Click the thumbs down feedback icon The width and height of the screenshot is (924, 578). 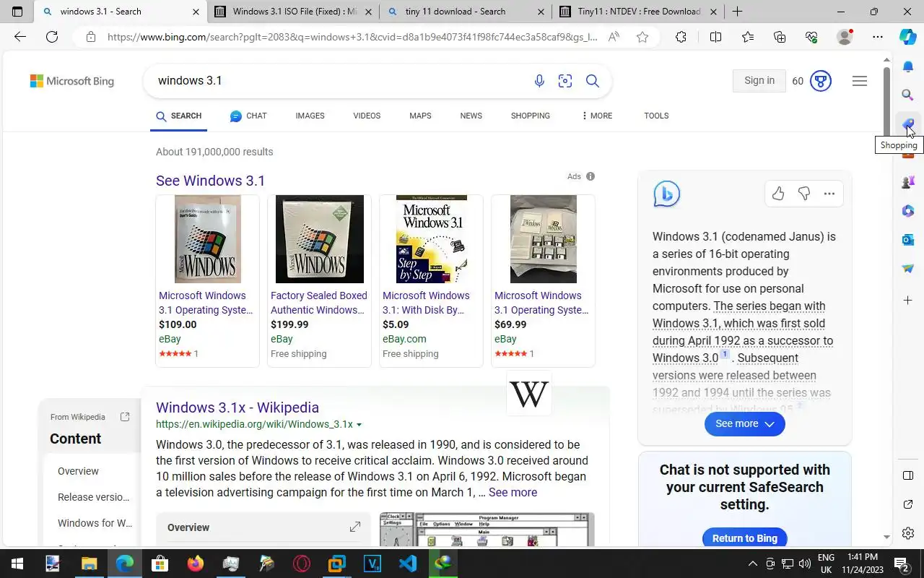tap(804, 194)
